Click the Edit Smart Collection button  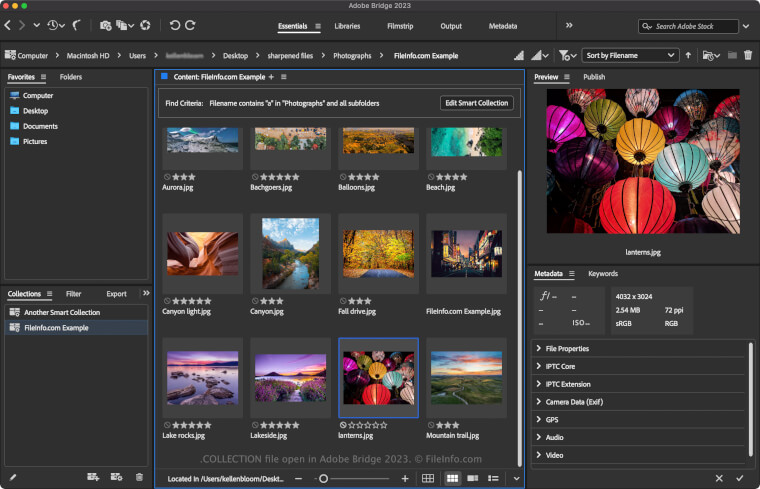(477, 103)
